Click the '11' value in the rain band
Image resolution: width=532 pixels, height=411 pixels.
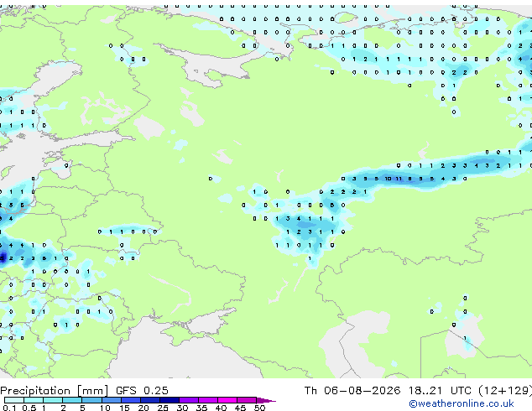[x=399, y=179]
